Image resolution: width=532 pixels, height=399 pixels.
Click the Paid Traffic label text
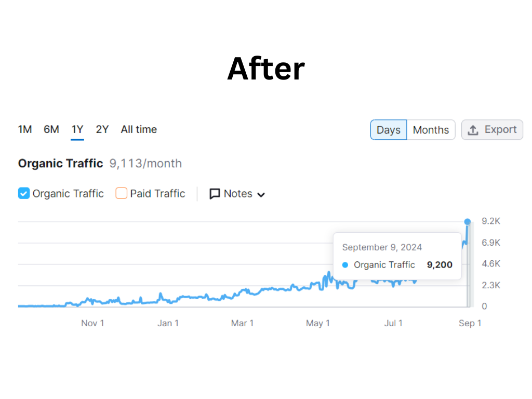pyautogui.click(x=157, y=194)
